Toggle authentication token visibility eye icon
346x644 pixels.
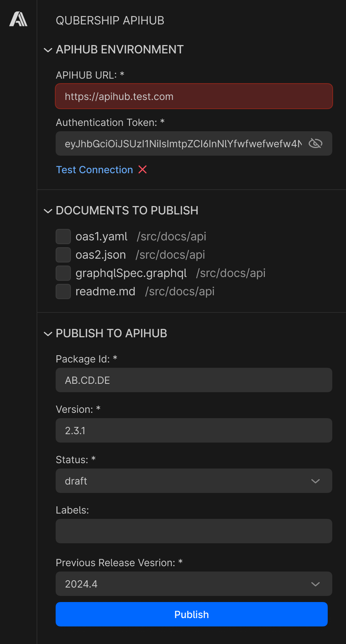[316, 143]
